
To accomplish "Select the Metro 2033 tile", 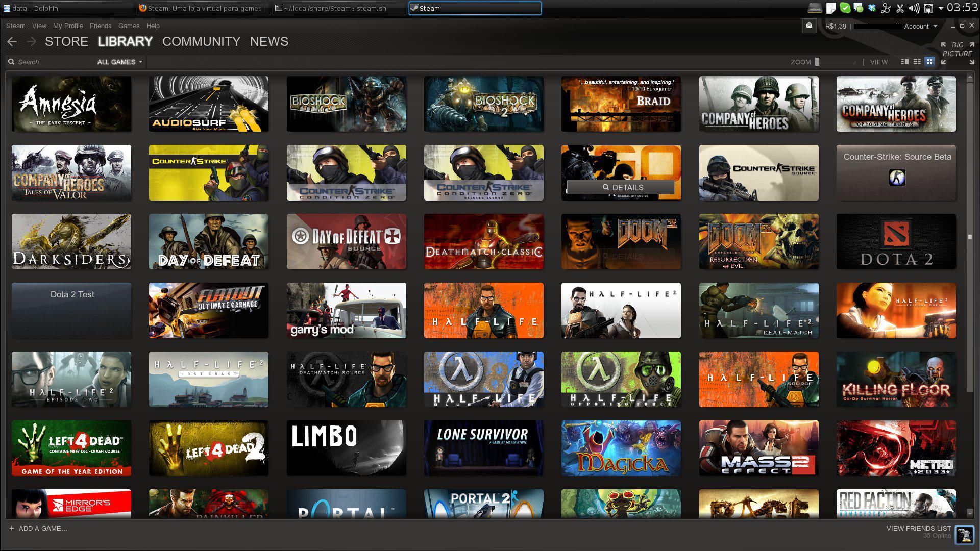I will coord(896,448).
